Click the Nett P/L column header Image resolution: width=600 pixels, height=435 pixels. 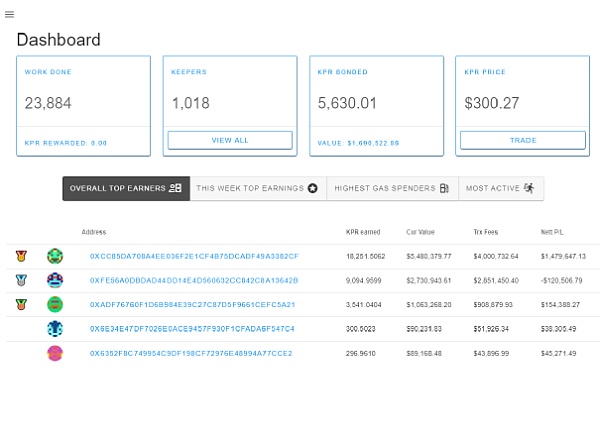(x=552, y=230)
